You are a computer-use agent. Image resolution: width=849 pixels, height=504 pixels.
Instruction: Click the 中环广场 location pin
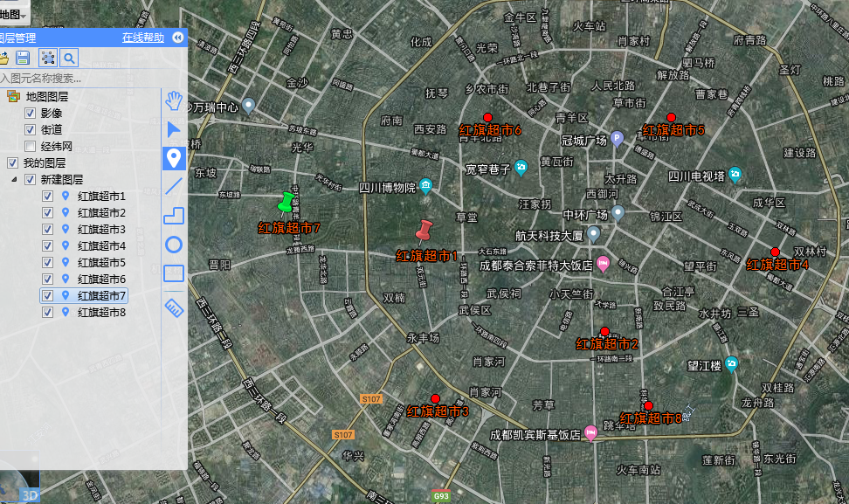click(618, 213)
